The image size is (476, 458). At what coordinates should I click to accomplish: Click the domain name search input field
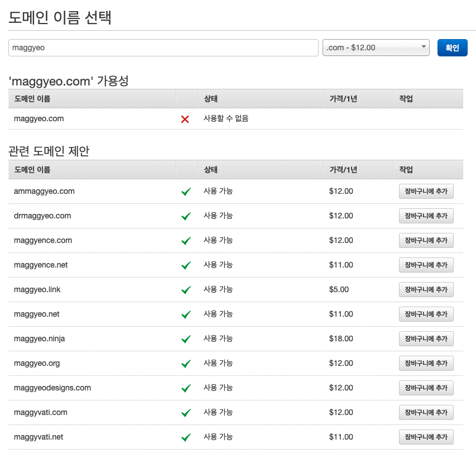pos(163,48)
